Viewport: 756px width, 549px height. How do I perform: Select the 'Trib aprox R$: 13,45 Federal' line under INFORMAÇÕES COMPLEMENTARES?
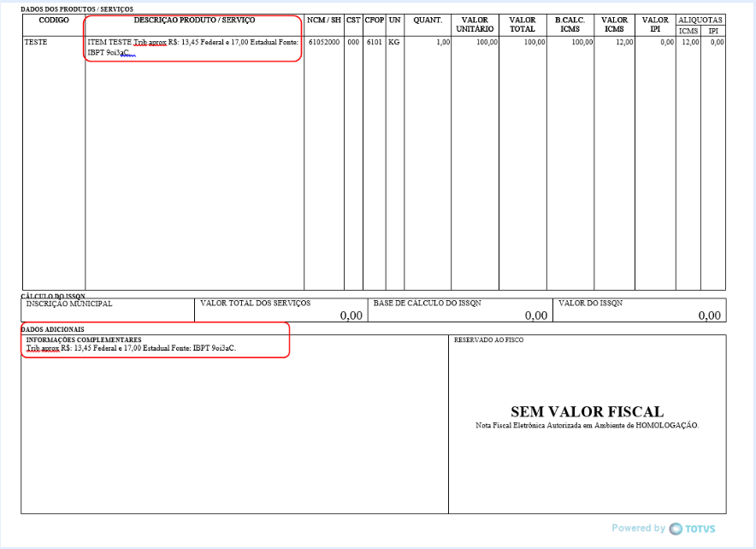click(x=131, y=348)
